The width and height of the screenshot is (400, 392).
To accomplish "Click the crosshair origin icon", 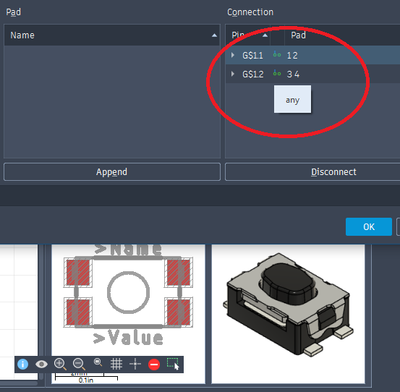I will click(135, 364).
